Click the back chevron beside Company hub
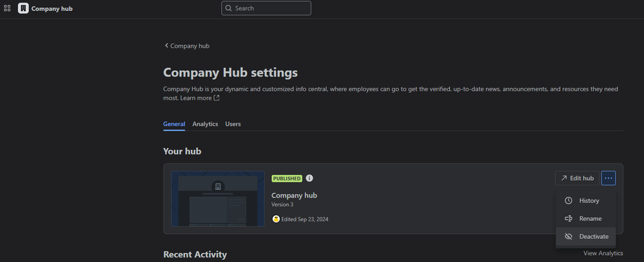 pyautogui.click(x=166, y=46)
